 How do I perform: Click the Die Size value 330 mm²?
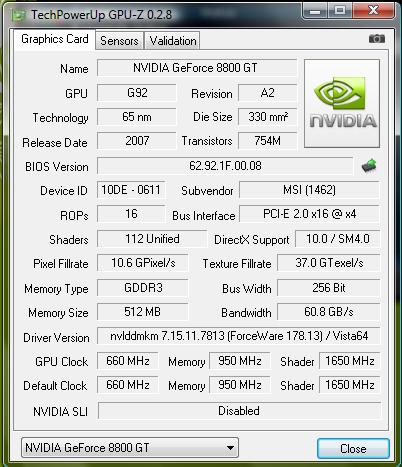point(268,117)
